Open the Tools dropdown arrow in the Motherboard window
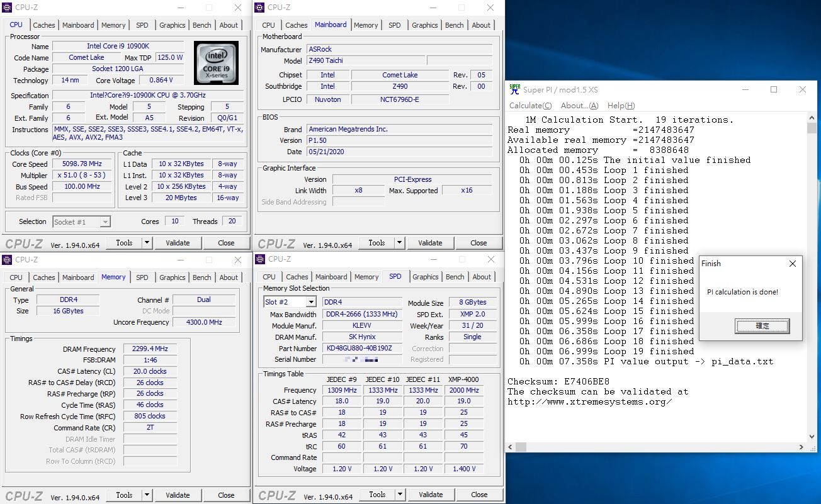Screen dimensions: 821x504 (x=399, y=243)
